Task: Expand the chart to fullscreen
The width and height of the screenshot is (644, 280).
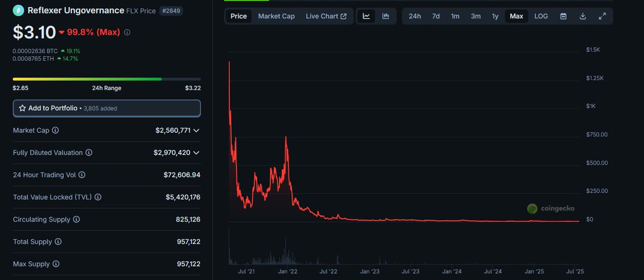Action: pos(602,16)
